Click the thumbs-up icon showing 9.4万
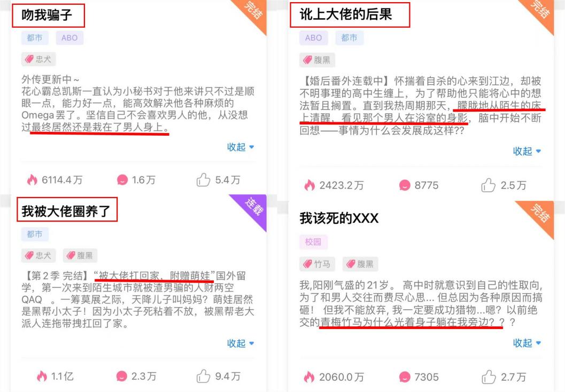This screenshot has height=392, width=565. [203, 376]
